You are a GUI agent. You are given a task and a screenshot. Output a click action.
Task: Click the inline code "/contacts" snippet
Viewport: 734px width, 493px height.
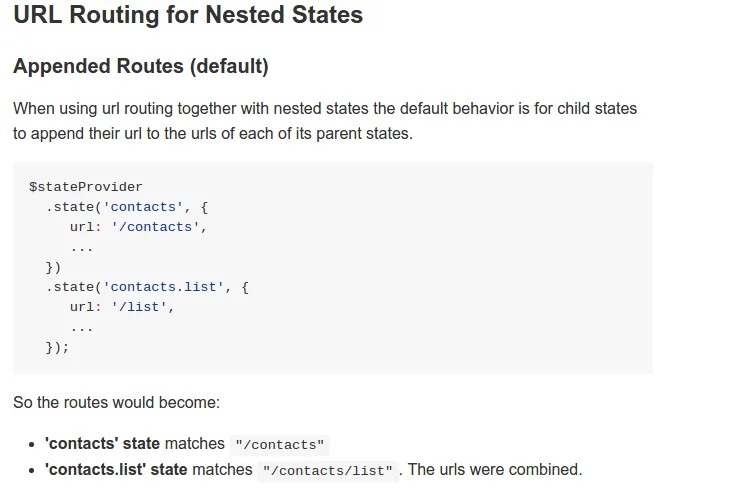click(x=279, y=444)
